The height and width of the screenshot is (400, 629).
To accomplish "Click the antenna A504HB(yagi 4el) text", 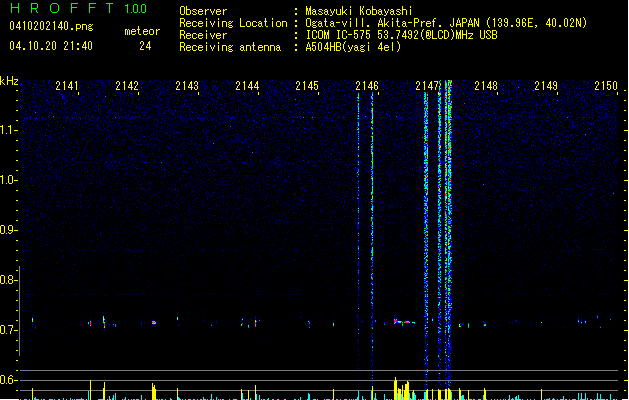I will tap(353, 47).
